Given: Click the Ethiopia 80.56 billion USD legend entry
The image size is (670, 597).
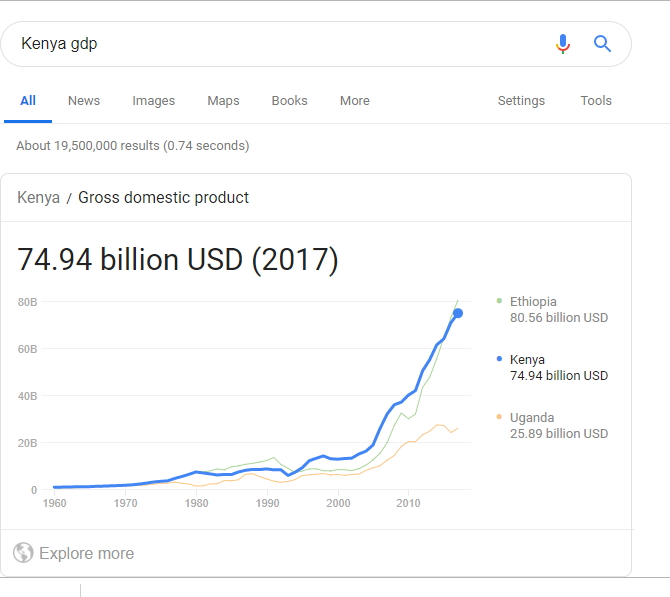Looking at the screenshot, I should tap(552, 309).
